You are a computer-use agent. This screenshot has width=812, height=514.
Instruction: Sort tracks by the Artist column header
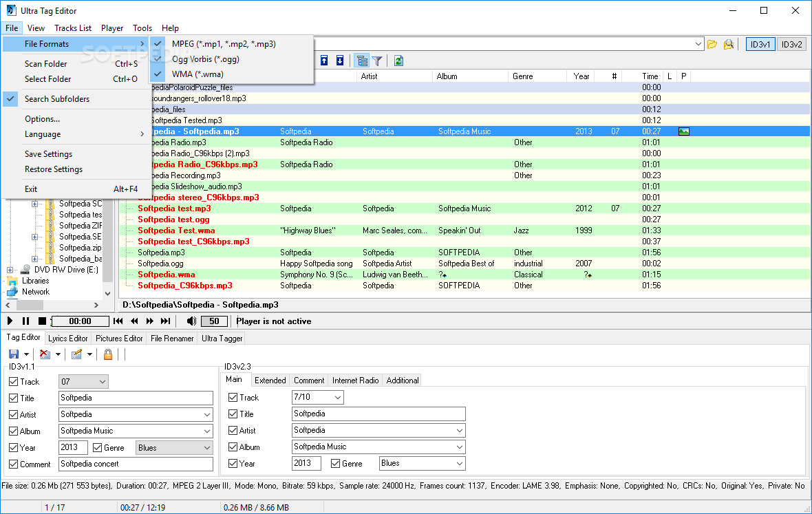pos(394,76)
